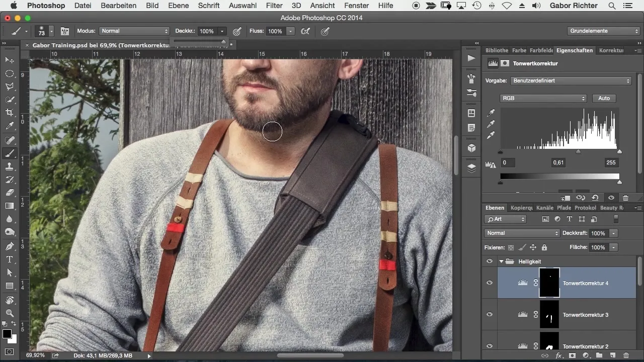This screenshot has height=362, width=644.
Task: Select the Gradient tool
Action: click(9, 206)
